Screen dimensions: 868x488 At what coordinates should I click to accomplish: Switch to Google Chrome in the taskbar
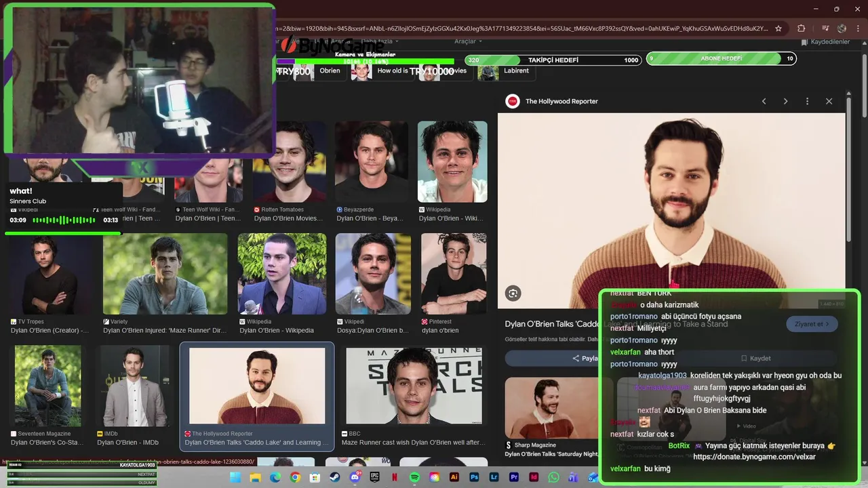click(x=295, y=477)
